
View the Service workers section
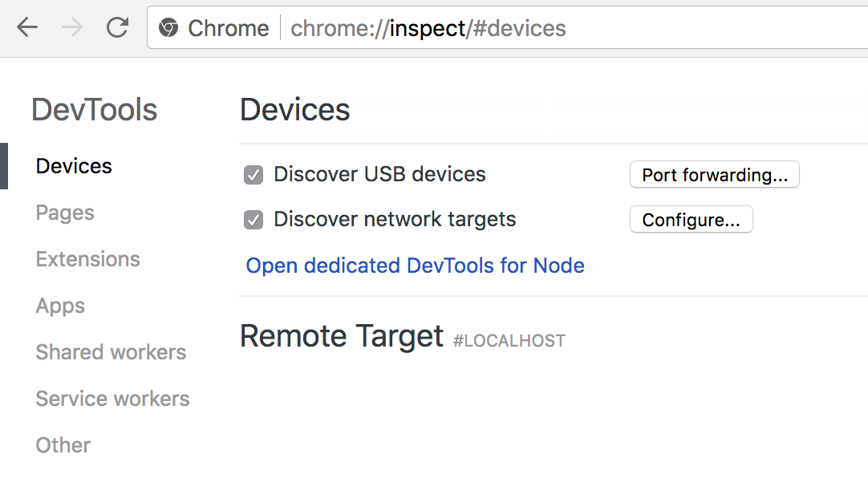112,399
